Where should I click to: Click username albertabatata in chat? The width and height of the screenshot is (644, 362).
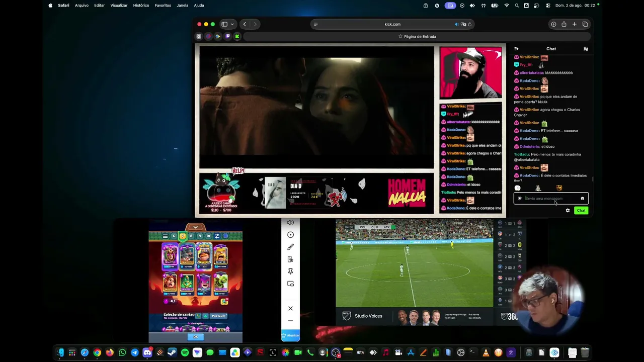point(531,72)
